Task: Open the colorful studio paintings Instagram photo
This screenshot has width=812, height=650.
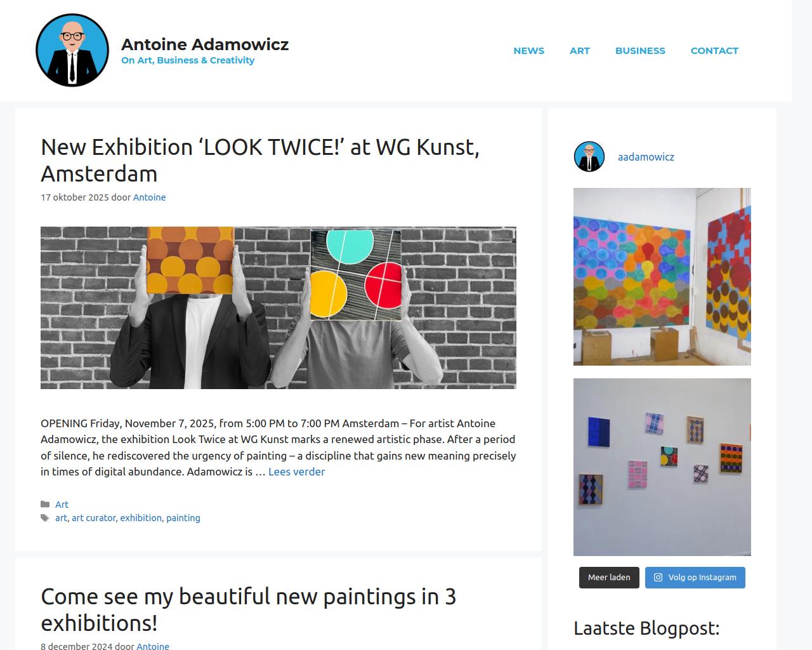Action: click(662, 277)
